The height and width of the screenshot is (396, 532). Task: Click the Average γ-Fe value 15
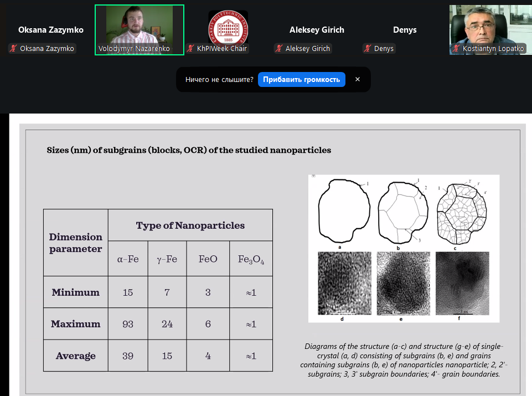click(x=167, y=356)
